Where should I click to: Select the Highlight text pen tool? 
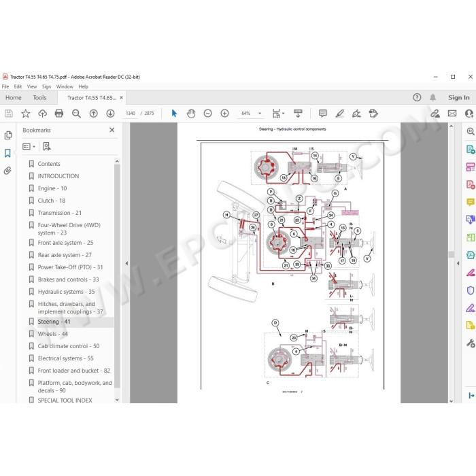(x=340, y=114)
